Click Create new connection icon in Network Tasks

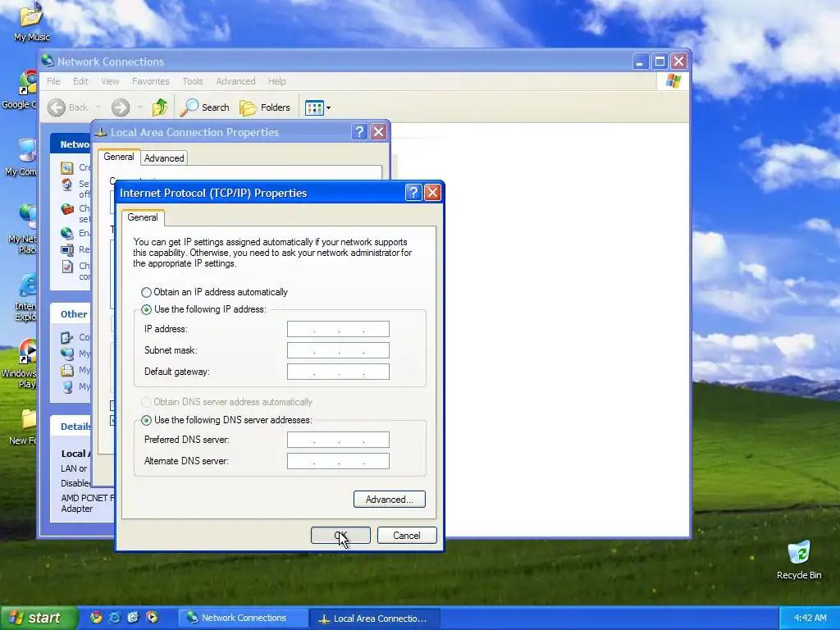point(67,168)
